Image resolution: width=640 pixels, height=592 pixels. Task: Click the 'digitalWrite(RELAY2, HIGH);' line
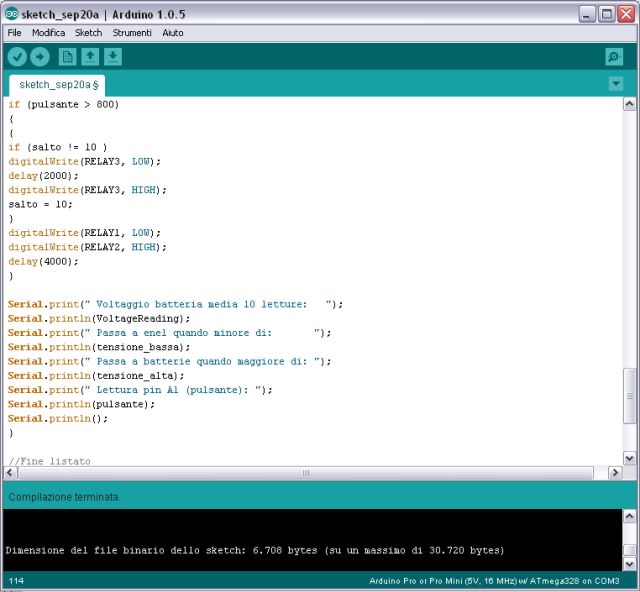coord(87,247)
